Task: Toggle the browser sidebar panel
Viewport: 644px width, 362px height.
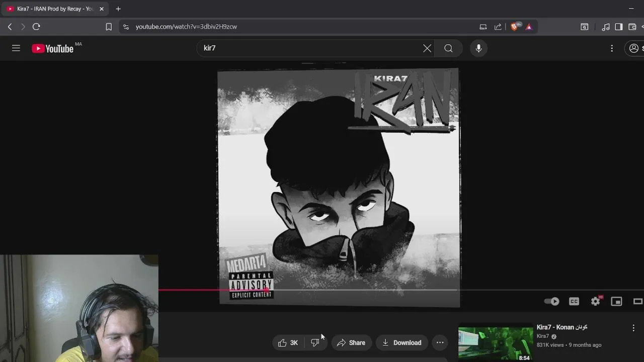Action: coord(619,27)
